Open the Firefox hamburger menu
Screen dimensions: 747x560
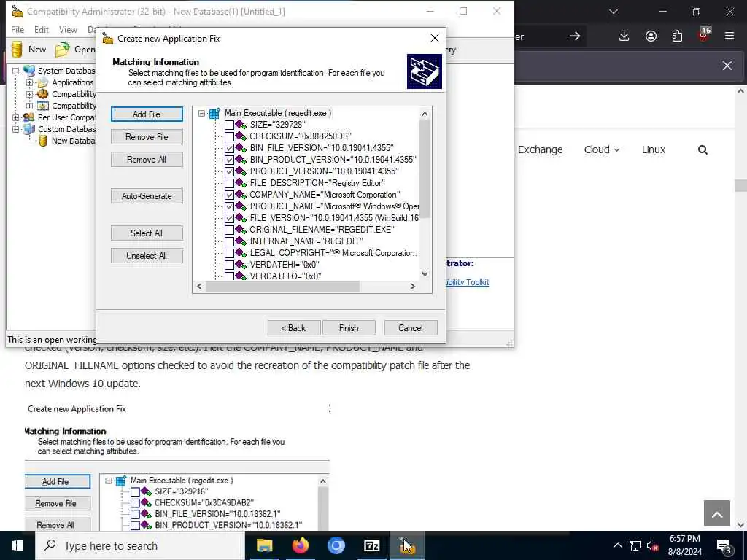pos(729,36)
